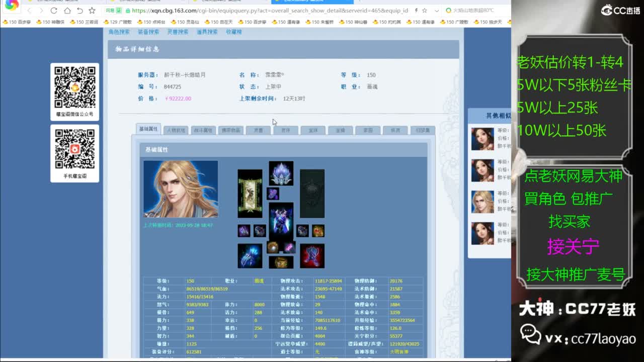The width and height of the screenshot is (644, 362).
Task: Click the 手机藏宝阁 QR code
Action: (x=75, y=149)
